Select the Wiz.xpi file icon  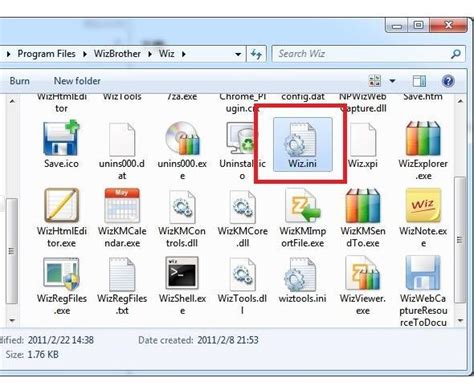point(363,140)
